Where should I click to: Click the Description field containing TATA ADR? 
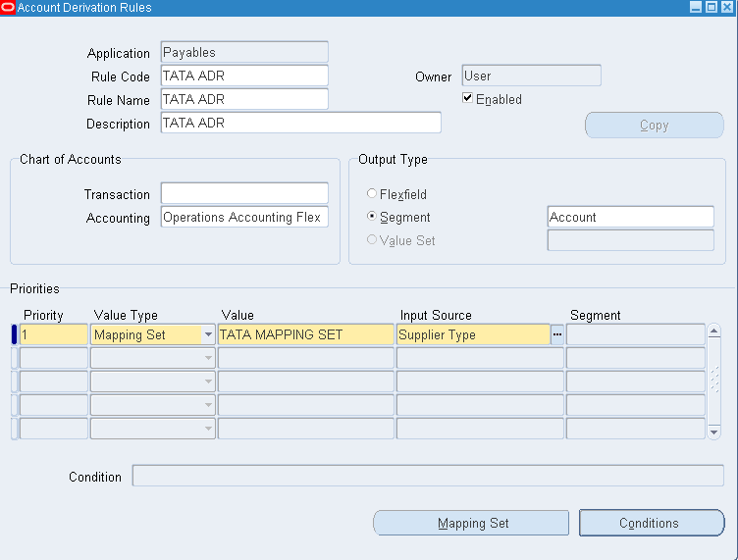tap(300, 124)
